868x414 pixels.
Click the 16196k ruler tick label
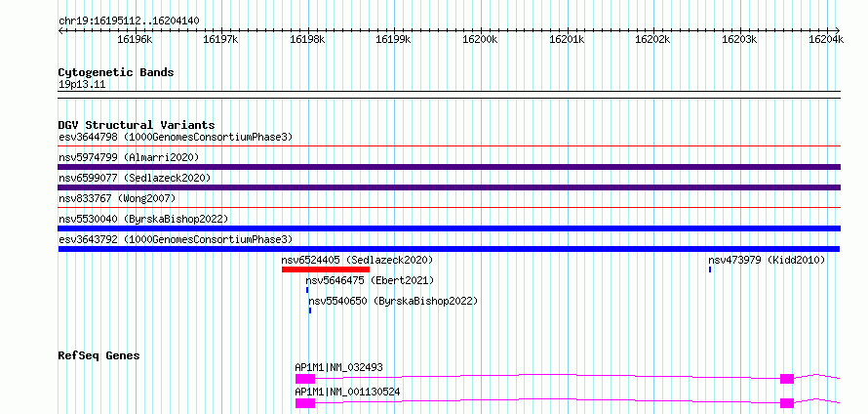click(x=135, y=39)
